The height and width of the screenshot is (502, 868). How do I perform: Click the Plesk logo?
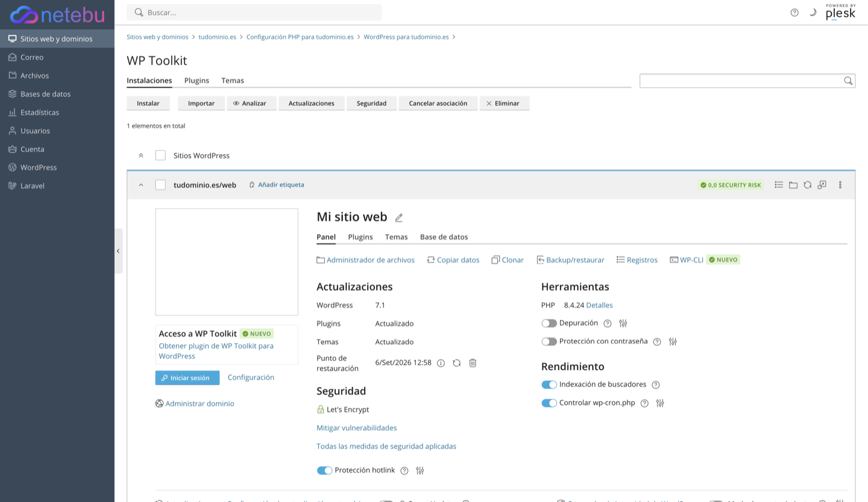(x=840, y=12)
